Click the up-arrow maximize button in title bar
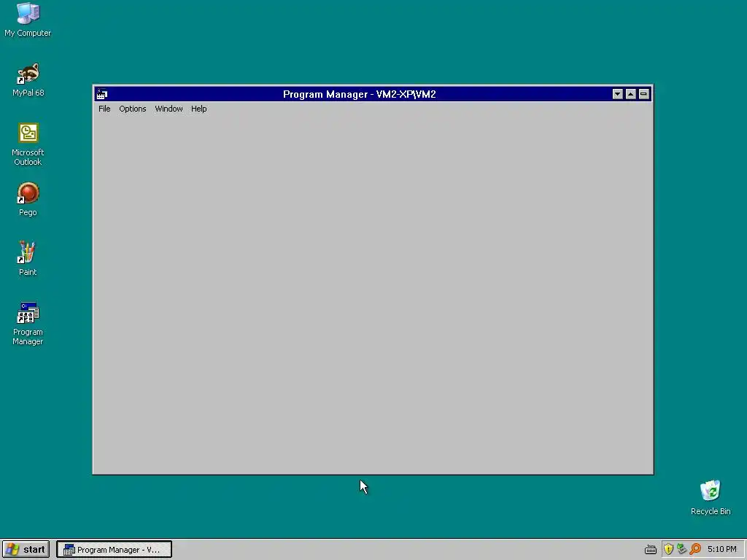The width and height of the screenshot is (747, 560). (x=631, y=94)
